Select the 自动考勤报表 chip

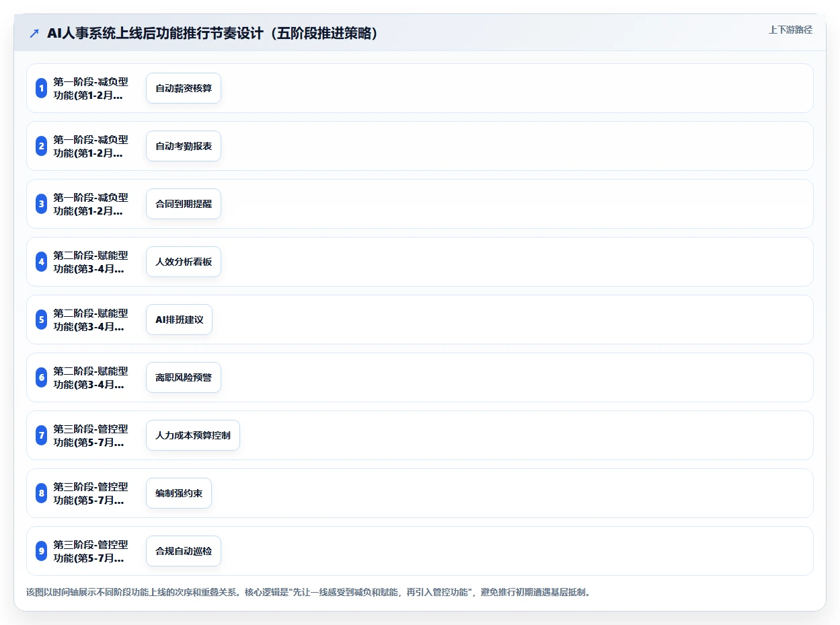click(184, 146)
